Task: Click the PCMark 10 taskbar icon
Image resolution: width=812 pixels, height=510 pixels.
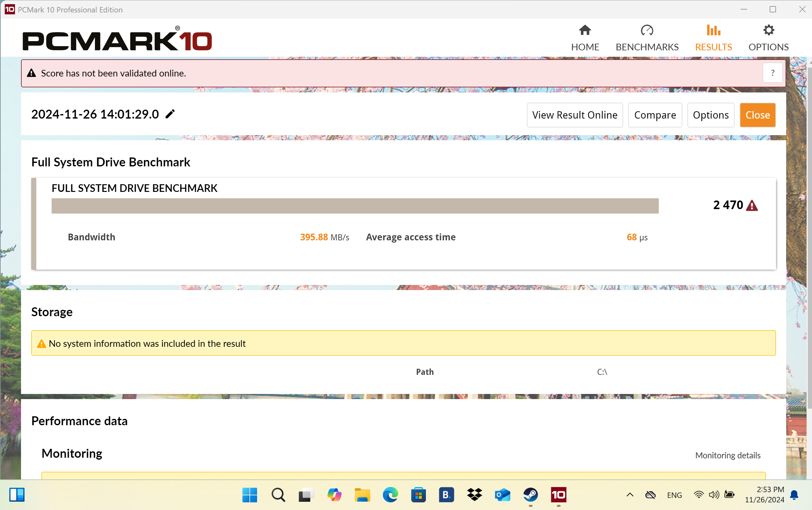Action: click(558, 495)
